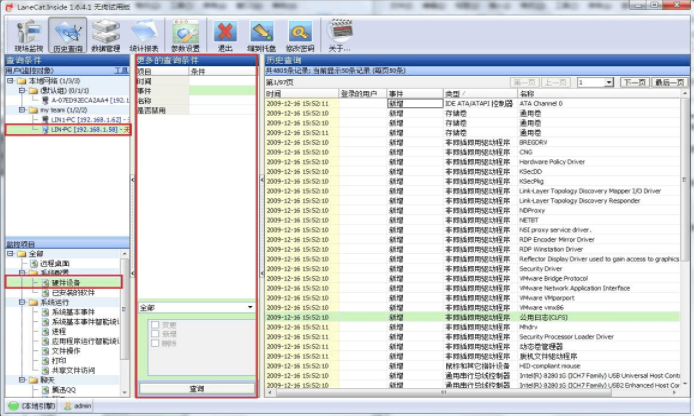Select 历史查询 history query toolbar icon
This screenshot has height=416, width=694.
pyautogui.click(x=66, y=34)
